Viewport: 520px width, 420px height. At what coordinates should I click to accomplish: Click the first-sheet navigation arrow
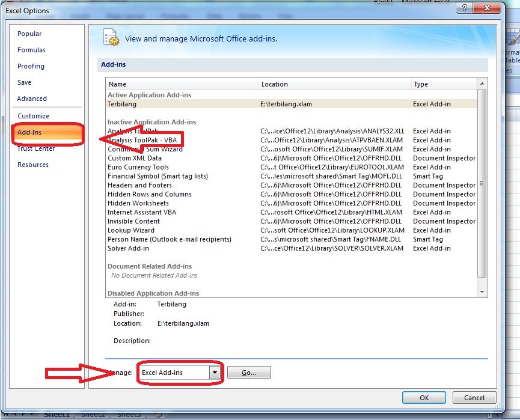coord(6,415)
